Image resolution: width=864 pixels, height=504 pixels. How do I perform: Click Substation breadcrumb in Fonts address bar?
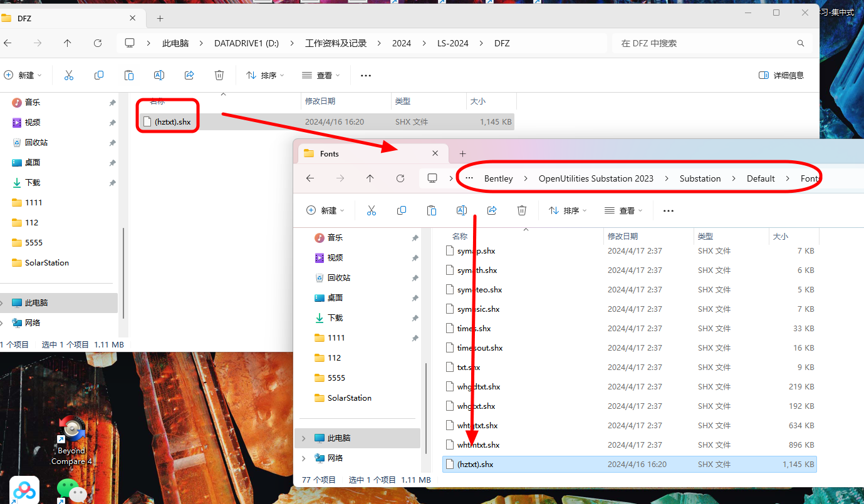point(700,178)
